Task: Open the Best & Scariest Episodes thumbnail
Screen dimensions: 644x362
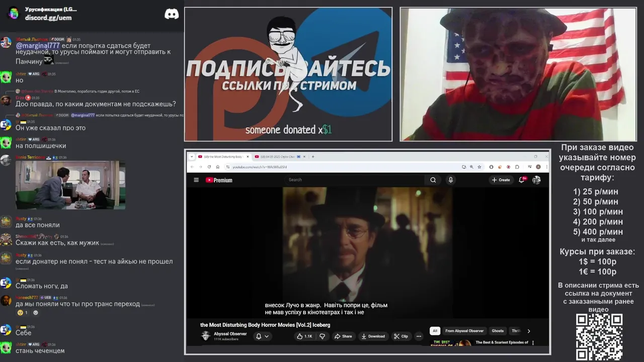Action: (451, 343)
